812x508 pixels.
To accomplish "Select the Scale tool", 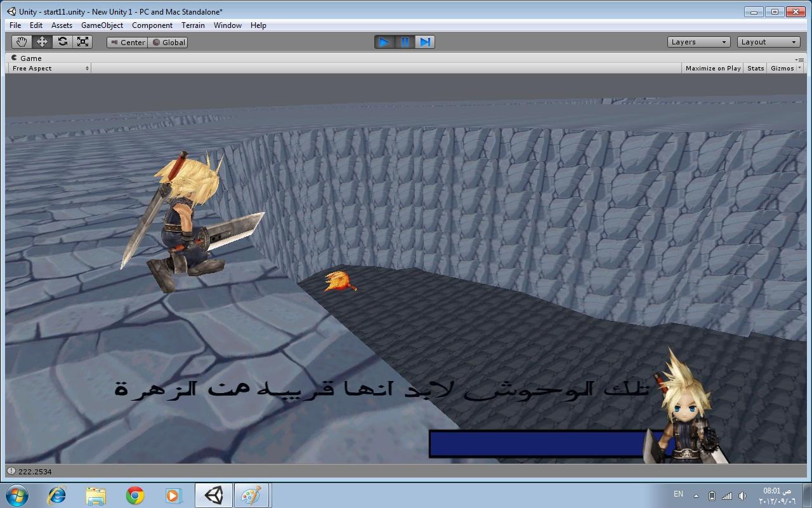I will [x=82, y=42].
